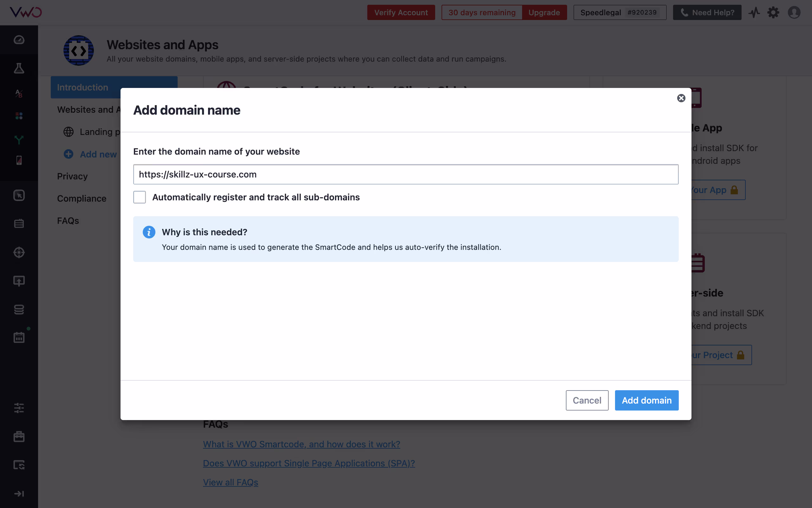
Task: Open the settings gear icon
Action: coord(773,12)
